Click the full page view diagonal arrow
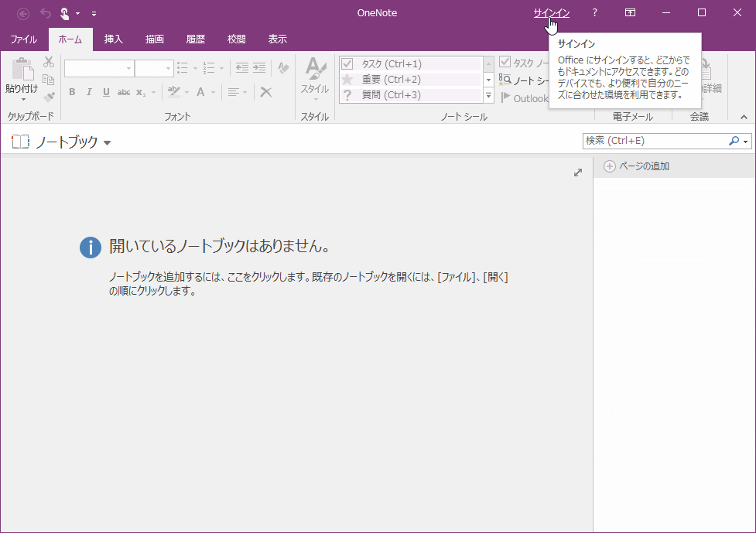This screenshot has width=756, height=533. point(577,173)
